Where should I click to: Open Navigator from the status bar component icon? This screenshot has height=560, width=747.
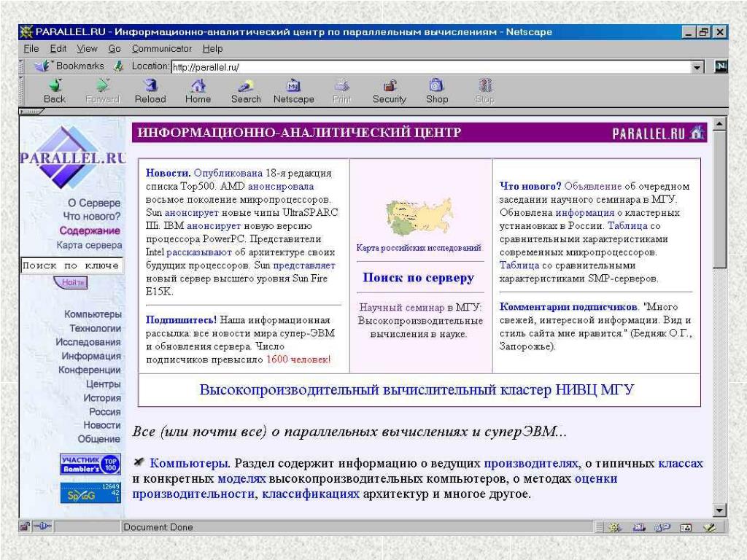tap(615, 527)
